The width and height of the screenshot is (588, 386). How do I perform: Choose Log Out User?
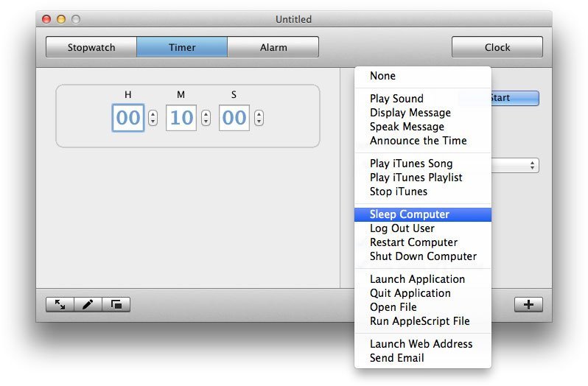(x=423, y=228)
